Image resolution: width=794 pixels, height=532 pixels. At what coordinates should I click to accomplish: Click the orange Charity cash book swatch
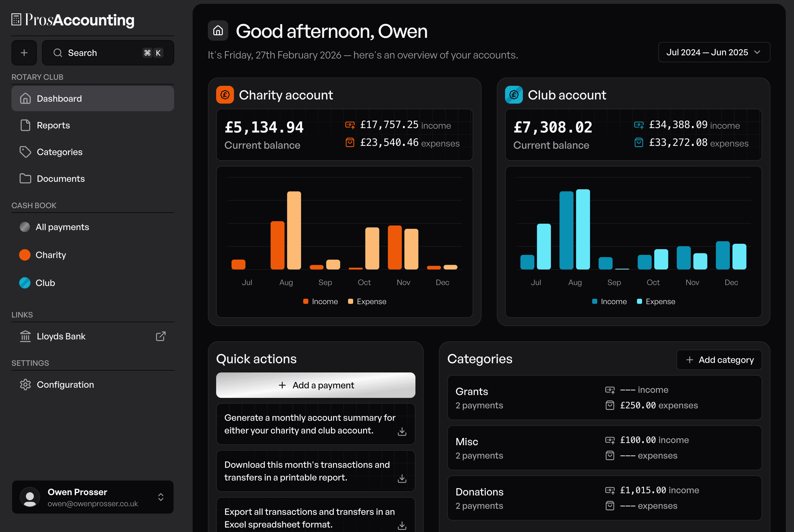pos(25,255)
